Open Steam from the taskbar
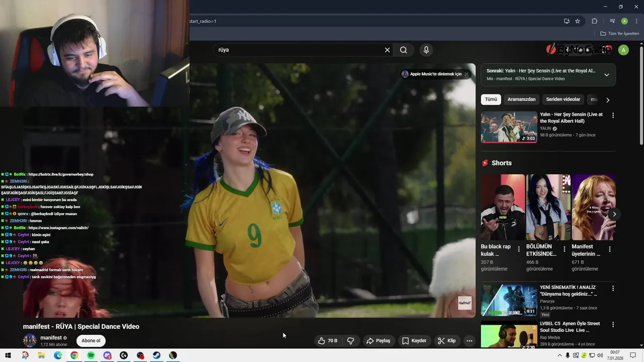Image resolution: width=644 pixels, height=362 pixels. click(x=156, y=355)
